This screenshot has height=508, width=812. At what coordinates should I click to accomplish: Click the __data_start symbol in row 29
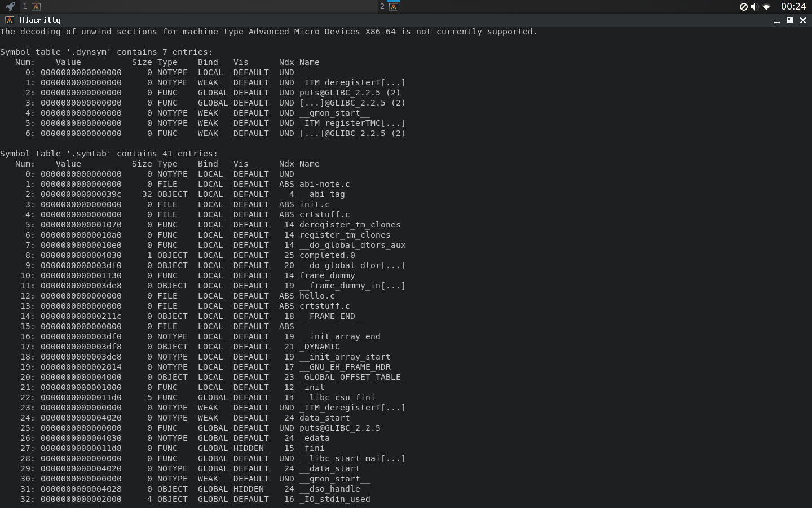(x=329, y=468)
